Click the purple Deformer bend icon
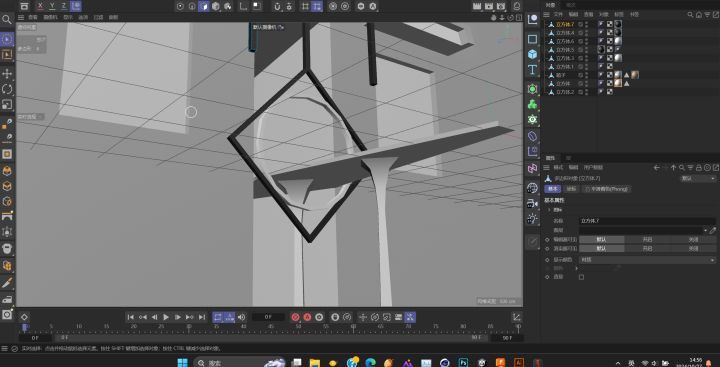Screen dimensions: 720x367 532,136
